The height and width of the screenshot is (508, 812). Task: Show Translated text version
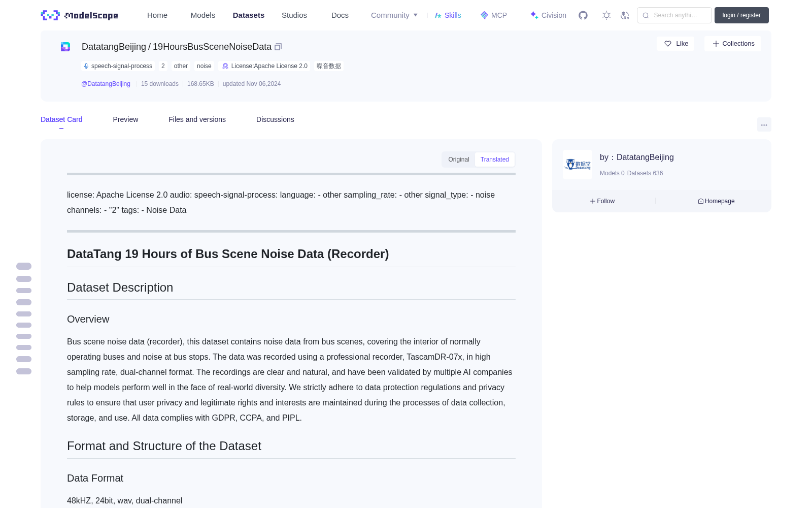495,160
